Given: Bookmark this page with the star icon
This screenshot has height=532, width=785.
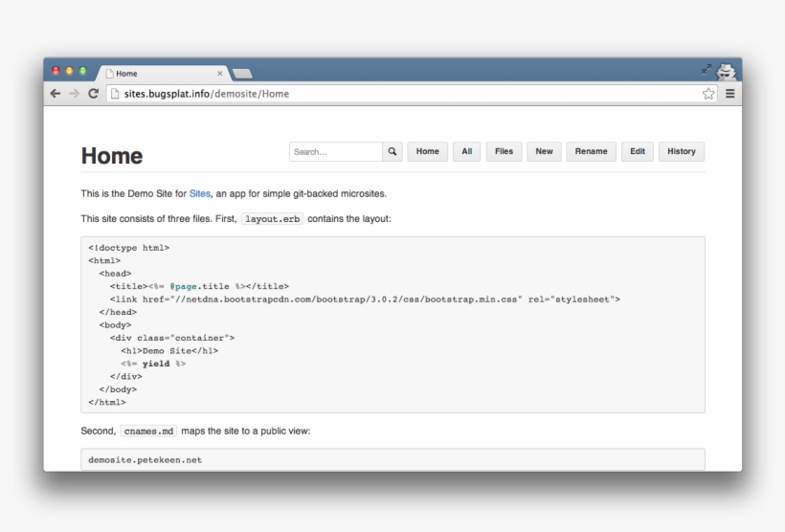Looking at the screenshot, I should coord(707,94).
